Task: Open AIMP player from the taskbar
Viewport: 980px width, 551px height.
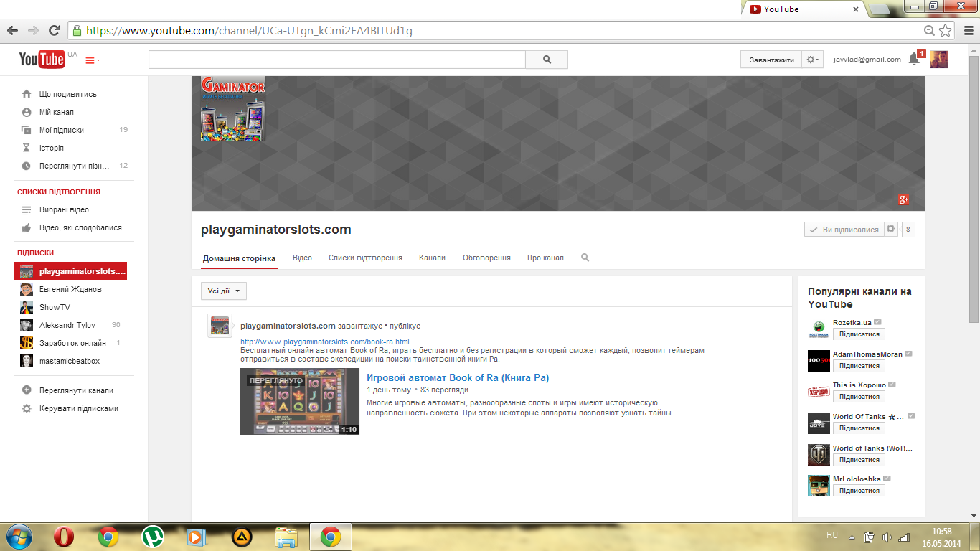Action: [242, 537]
